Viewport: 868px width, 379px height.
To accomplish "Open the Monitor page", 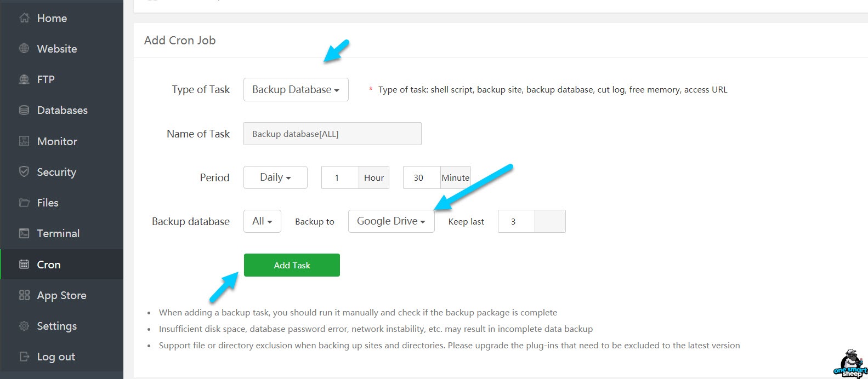I will 57,141.
